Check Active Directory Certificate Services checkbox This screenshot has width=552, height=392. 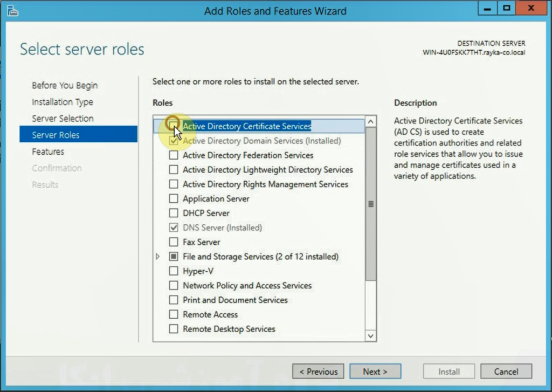click(173, 126)
